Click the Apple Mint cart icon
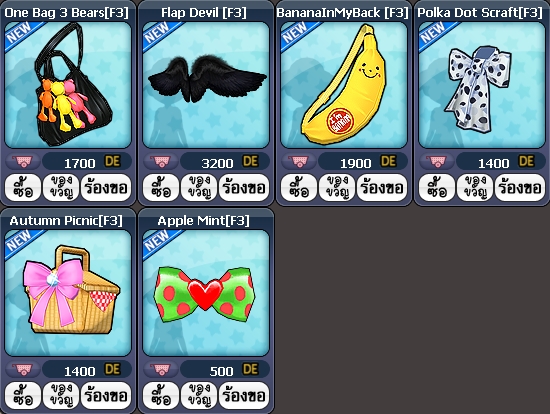 [x=161, y=369]
